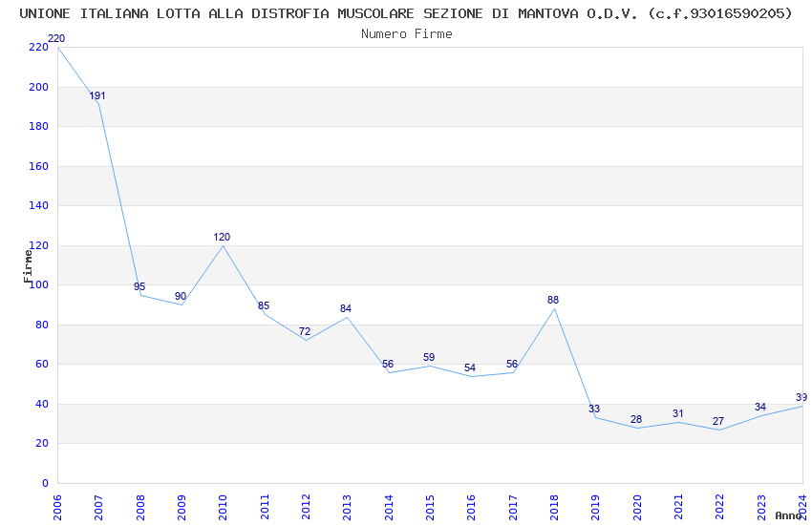Image resolution: width=812 pixels, height=525 pixels.
Task: Click the y-axis tick label 40
Action: pyautogui.click(x=42, y=404)
